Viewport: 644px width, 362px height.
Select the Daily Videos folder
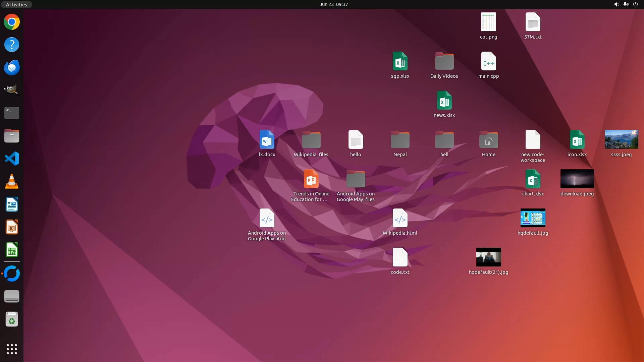coord(444,61)
